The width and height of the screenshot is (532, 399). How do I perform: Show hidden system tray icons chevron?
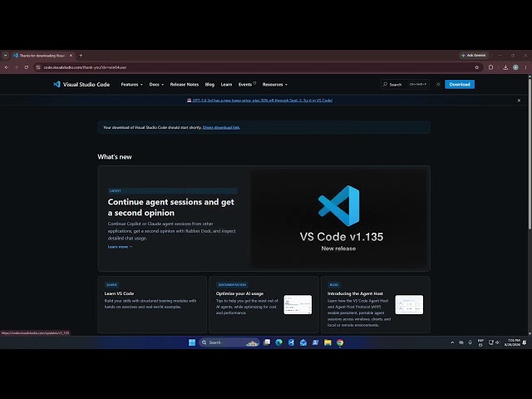click(x=452, y=342)
